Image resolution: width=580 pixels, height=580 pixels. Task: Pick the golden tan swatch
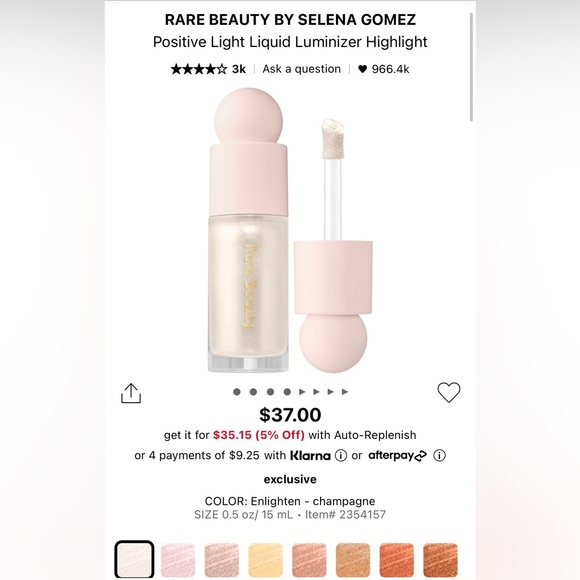tap(353, 560)
